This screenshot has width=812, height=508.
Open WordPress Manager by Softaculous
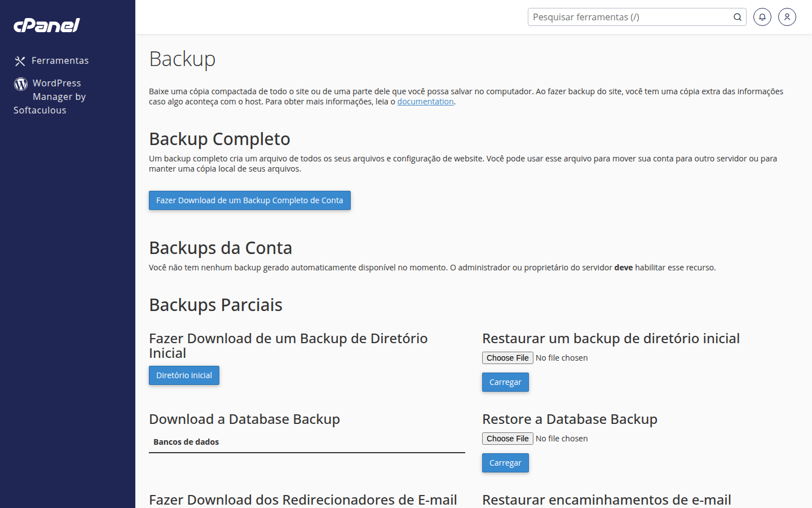tap(50, 97)
